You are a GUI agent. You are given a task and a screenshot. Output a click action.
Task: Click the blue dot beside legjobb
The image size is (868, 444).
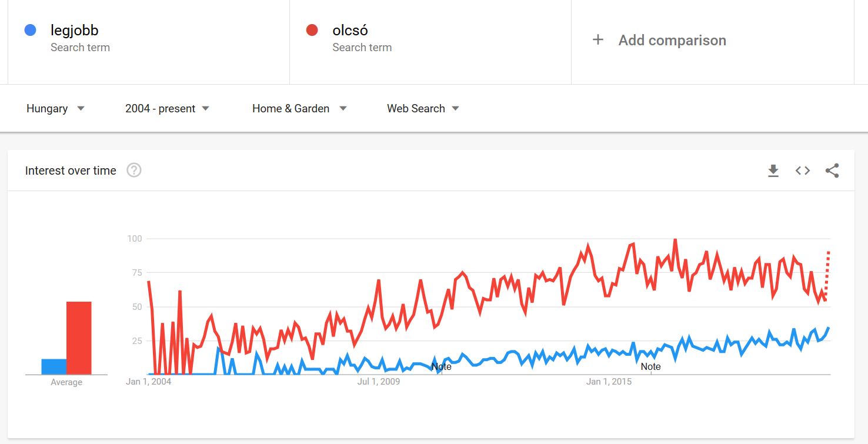31,30
